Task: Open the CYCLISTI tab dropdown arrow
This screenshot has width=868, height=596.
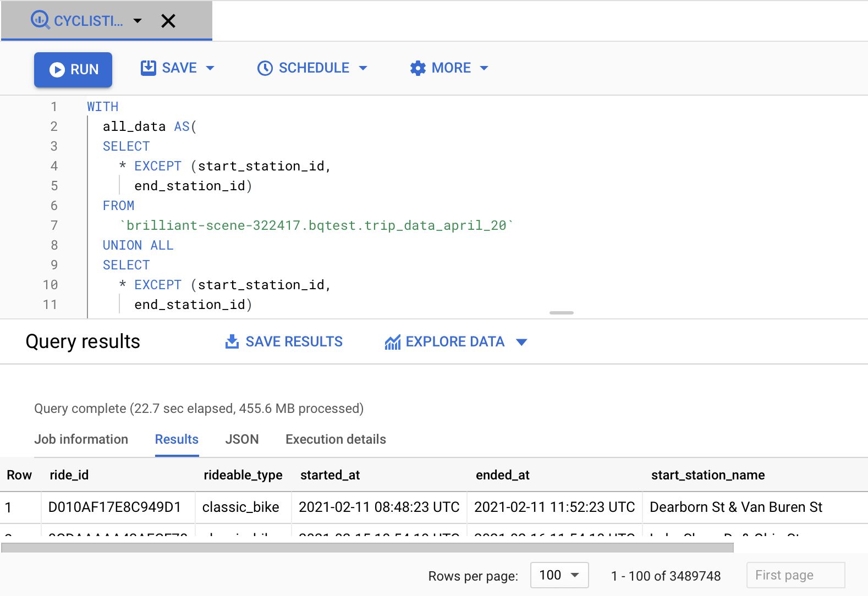Action: point(138,21)
